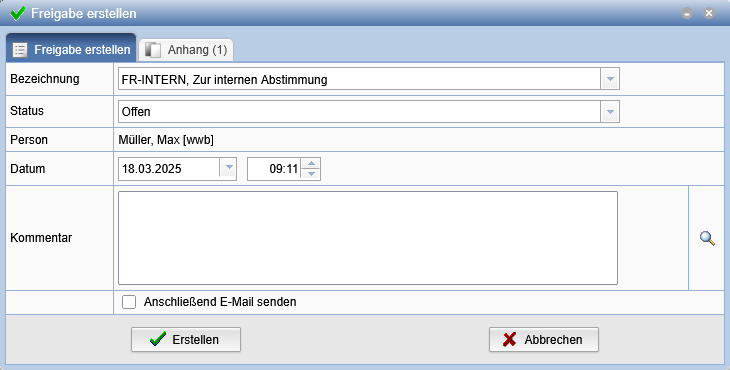Close the Freigabe erstellen dialog window

click(709, 13)
